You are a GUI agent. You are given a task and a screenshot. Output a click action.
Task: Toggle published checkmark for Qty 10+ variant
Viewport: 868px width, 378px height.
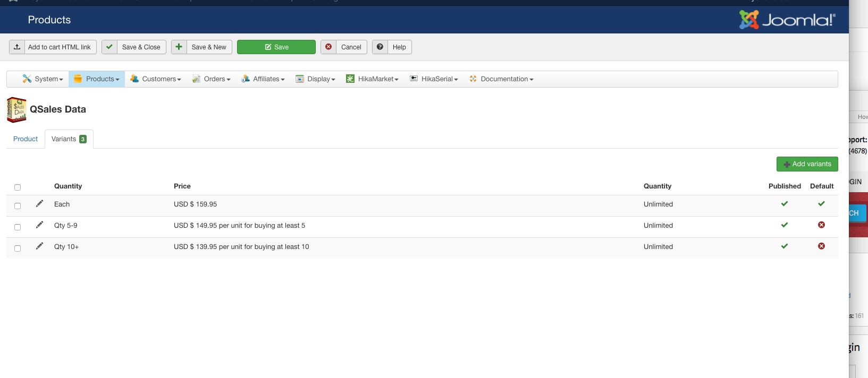pos(785,246)
